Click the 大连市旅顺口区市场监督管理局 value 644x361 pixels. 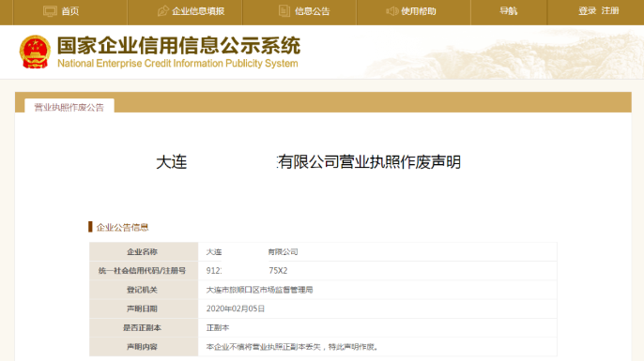coord(259,290)
